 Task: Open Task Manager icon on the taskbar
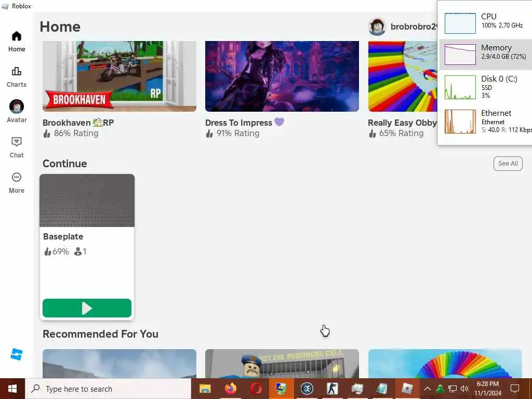tap(357, 389)
